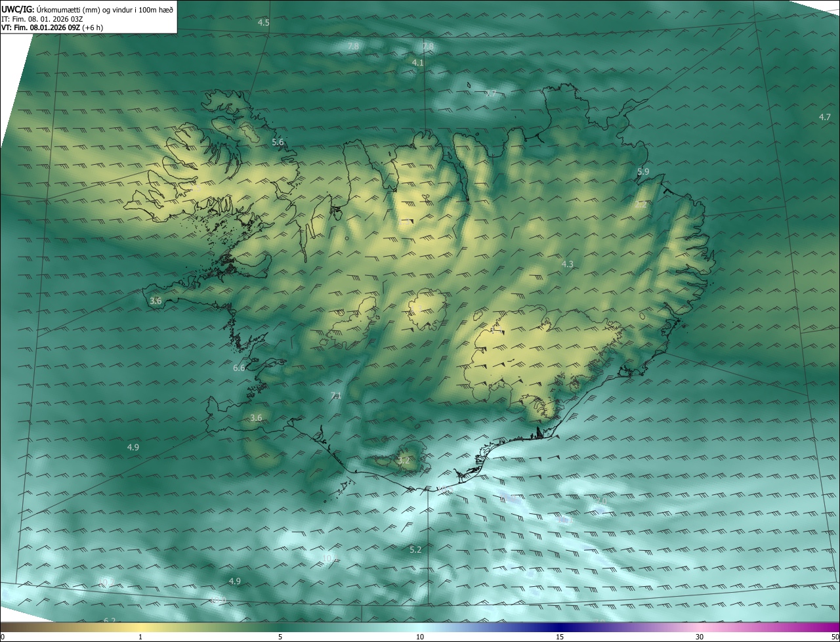Select the 'VT: Fim. 08.01.2026 09Z (+6 h)' line
Viewport: 840px width, 642px height.
[x=52, y=28]
